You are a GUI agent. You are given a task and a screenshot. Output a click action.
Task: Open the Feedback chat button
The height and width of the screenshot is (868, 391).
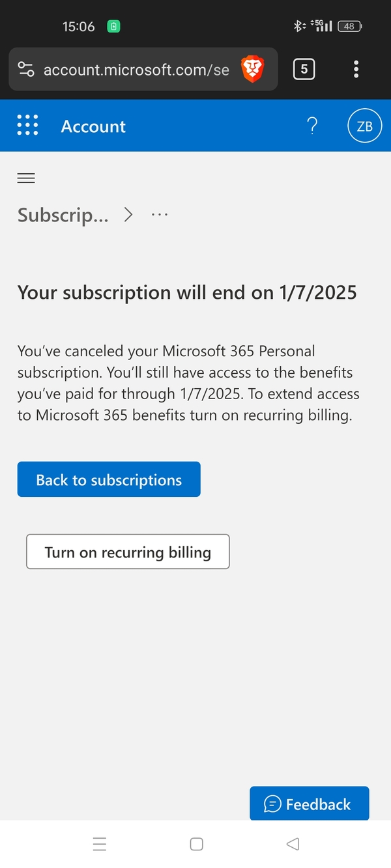click(309, 804)
